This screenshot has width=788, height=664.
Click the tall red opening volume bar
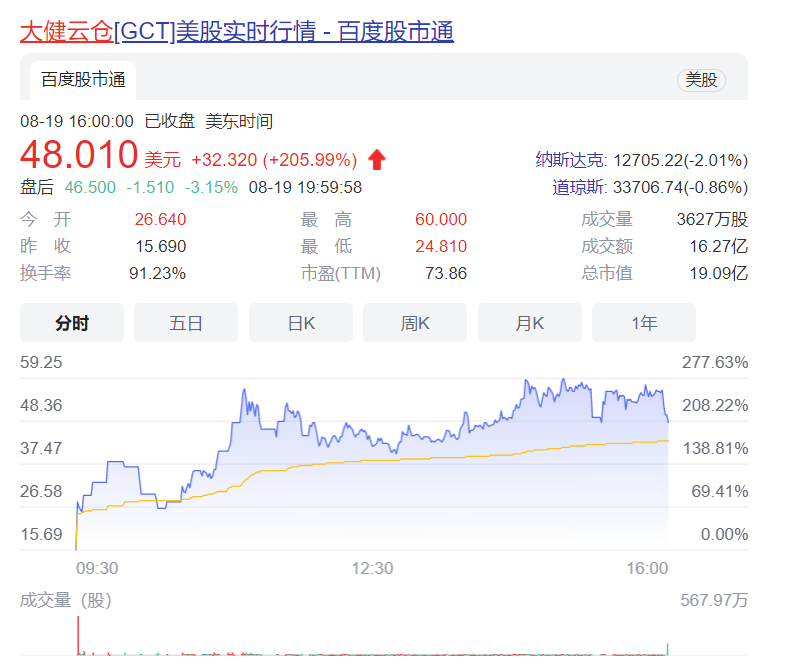pos(78,635)
